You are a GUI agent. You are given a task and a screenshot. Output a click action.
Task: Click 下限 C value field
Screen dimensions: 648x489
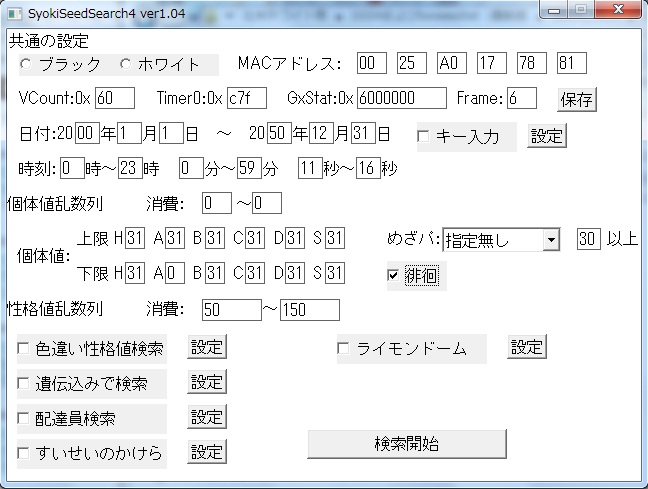(255, 273)
